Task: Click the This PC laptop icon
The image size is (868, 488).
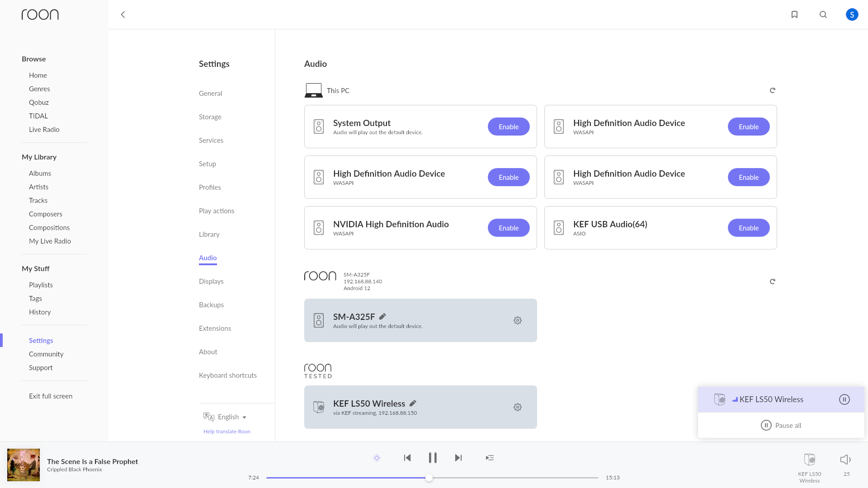Action: coord(314,90)
